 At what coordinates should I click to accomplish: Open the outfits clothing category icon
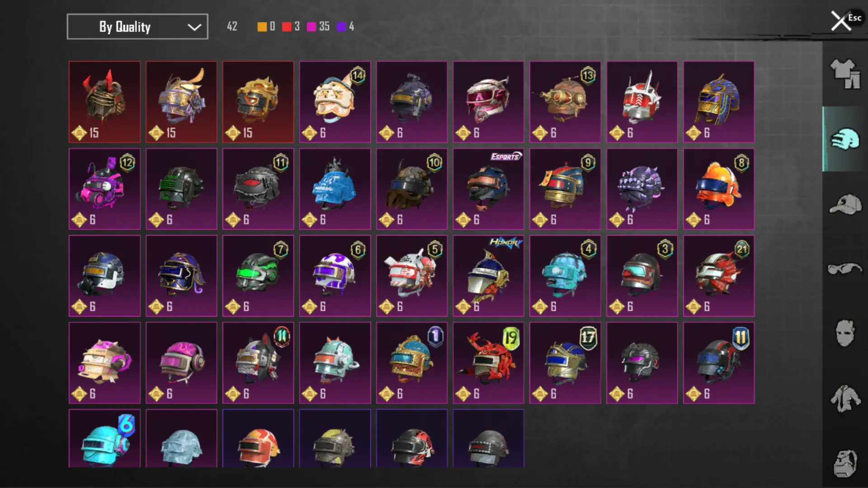pos(844,74)
